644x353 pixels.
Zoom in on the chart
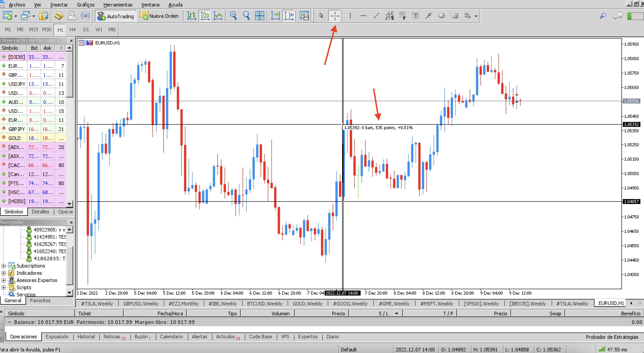pos(233,16)
